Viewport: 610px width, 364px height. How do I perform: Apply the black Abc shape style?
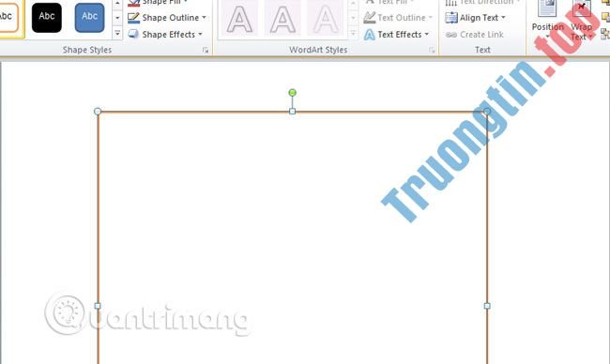(47, 17)
